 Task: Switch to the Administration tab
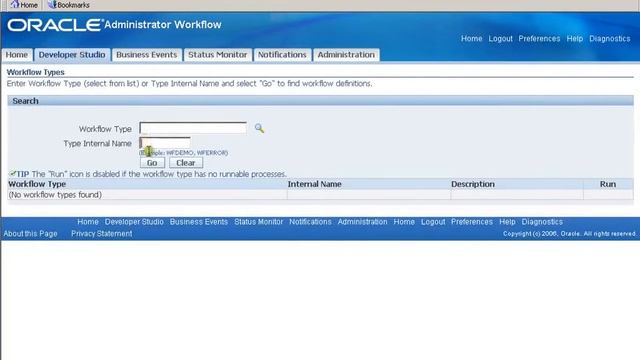coord(346,55)
